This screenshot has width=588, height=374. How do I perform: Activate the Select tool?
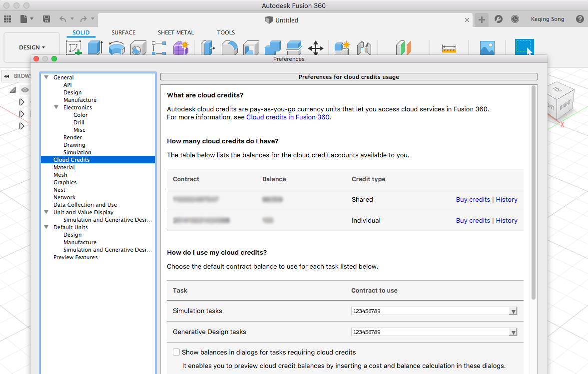tap(524, 47)
